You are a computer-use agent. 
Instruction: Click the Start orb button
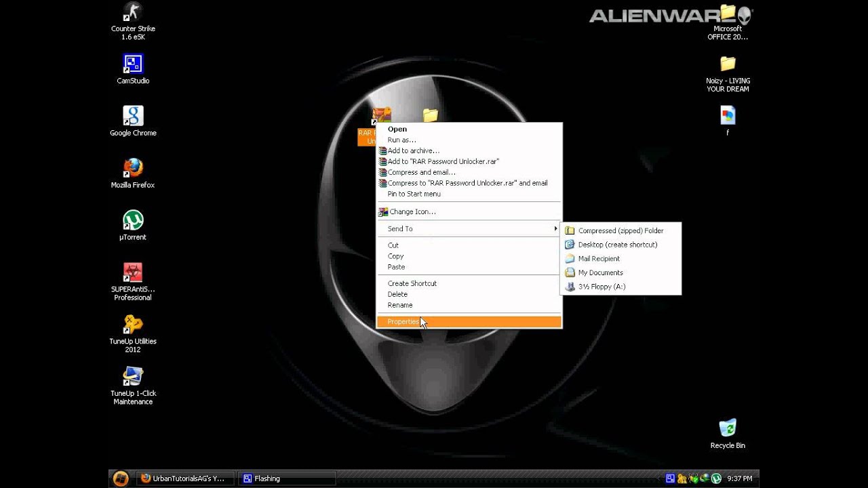pyautogui.click(x=120, y=479)
